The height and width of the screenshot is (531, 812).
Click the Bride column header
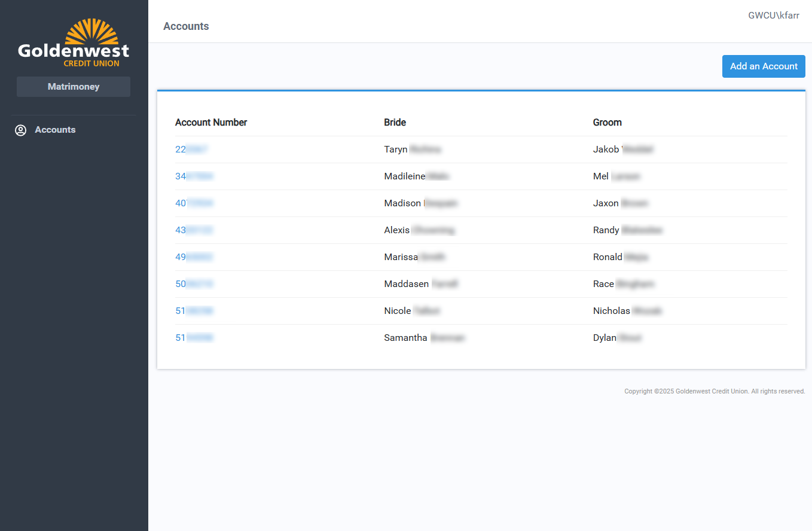point(395,122)
